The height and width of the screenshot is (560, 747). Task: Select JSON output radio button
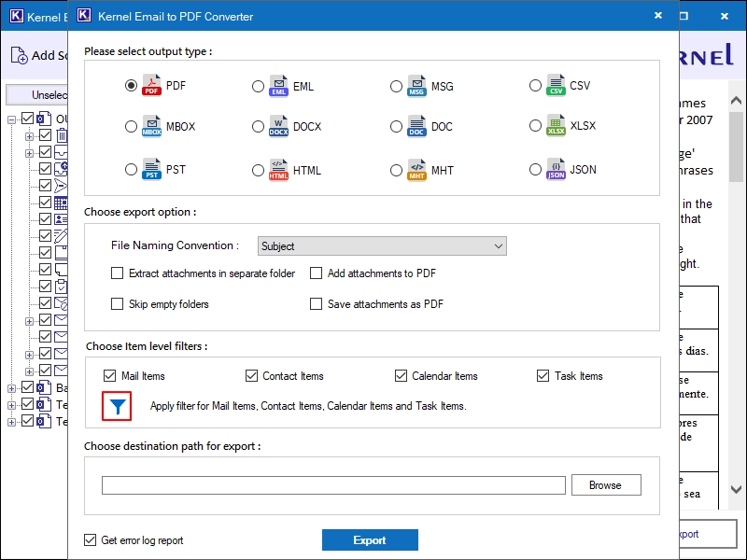pos(535,170)
